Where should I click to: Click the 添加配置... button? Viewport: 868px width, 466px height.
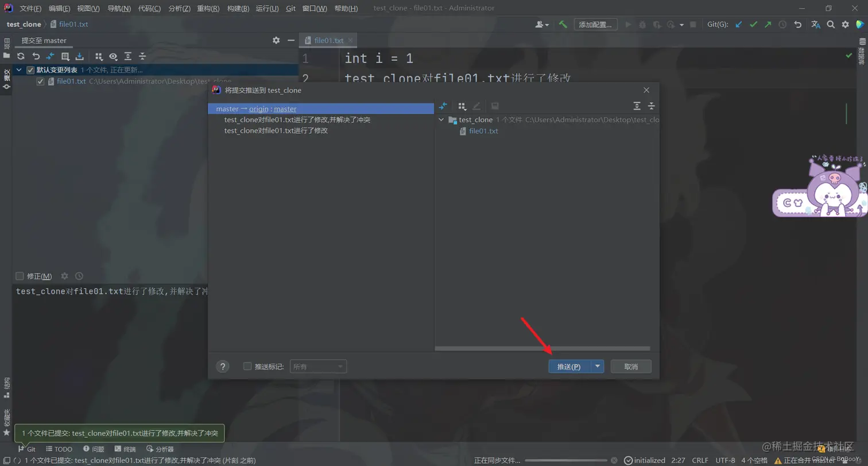coord(596,24)
